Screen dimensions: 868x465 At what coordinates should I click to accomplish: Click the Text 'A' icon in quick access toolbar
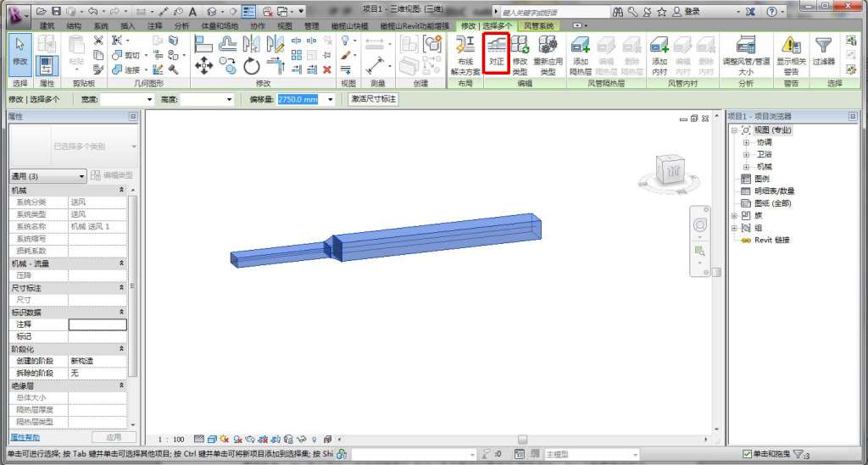[192, 12]
